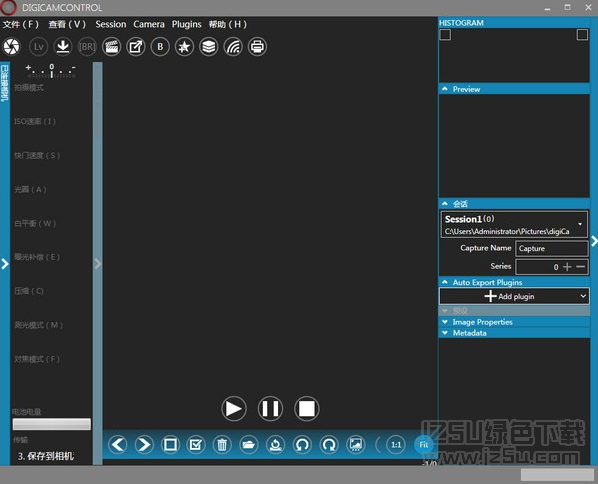Open the clapperboard movie icon
Image resolution: width=598 pixels, height=484 pixels.
(x=111, y=47)
